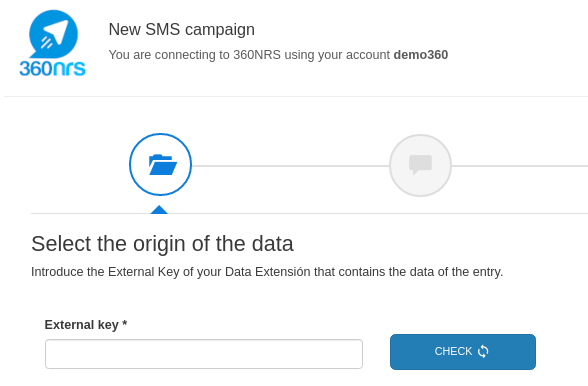Click the 360NRS word in the header subtitle
588x386 pixels.
(257, 55)
